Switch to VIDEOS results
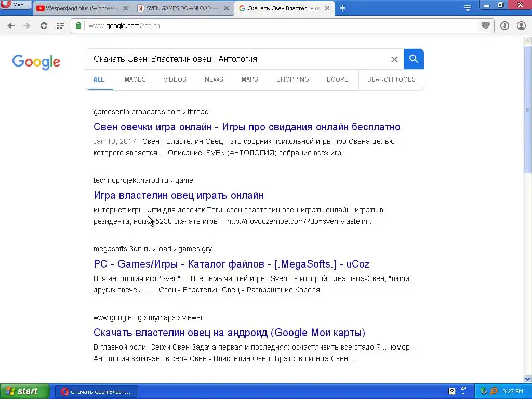This screenshot has width=532, height=399. click(175, 79)
